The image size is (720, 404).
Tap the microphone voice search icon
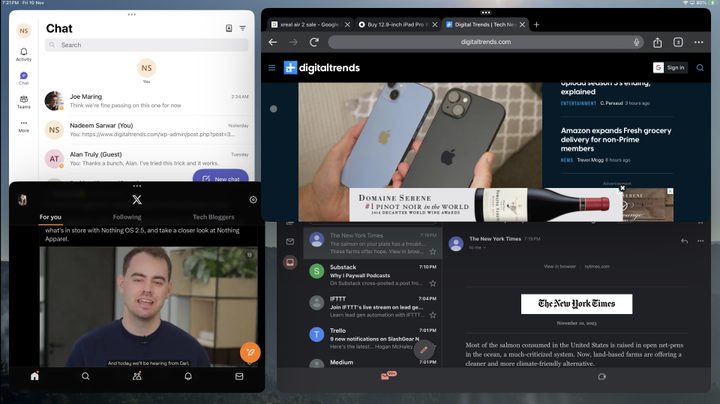(x=636, y=42)
